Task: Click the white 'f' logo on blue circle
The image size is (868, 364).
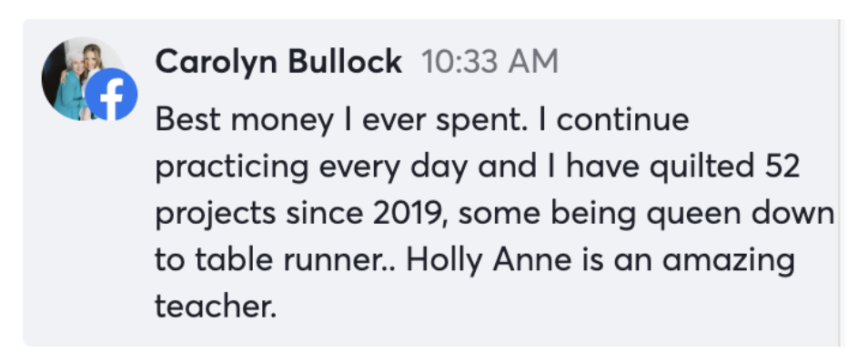Action: coord(112,98)
